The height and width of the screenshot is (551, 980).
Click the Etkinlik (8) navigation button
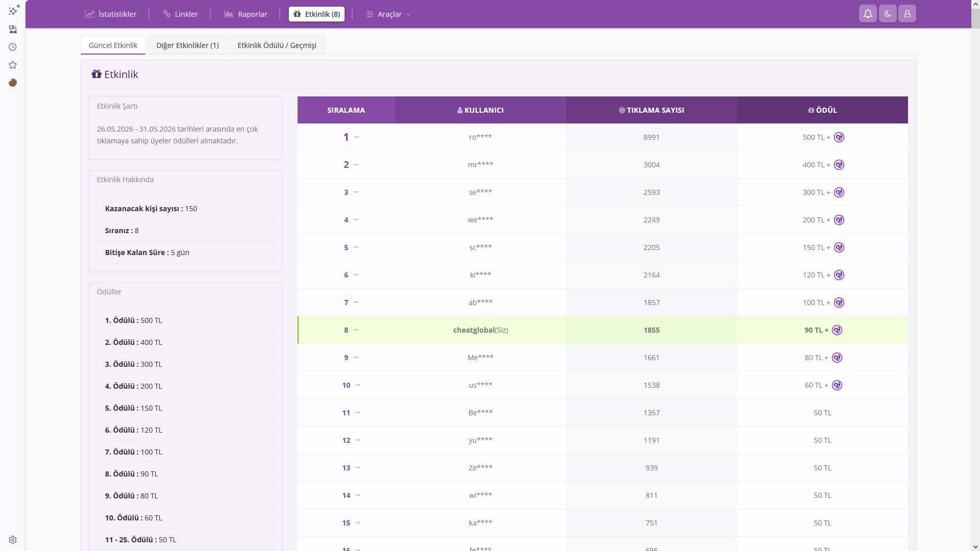pos(316,14)
